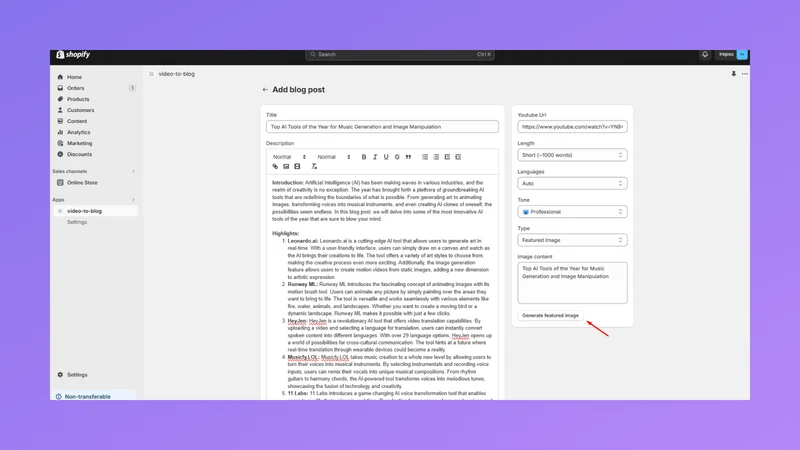This screenshot has width=800, height=450.
Task: Go back using the arrow beside Add blog post
Action: 265,90
